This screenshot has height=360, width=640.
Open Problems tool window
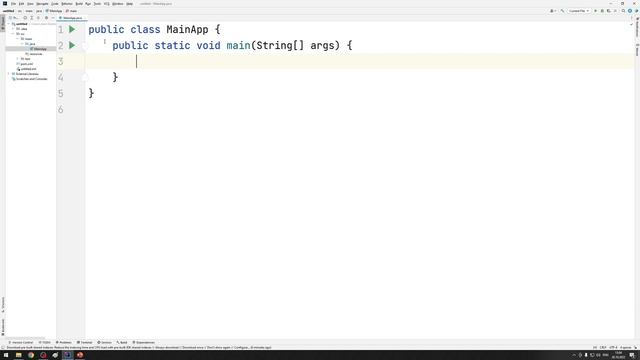[x=63, y=342]
